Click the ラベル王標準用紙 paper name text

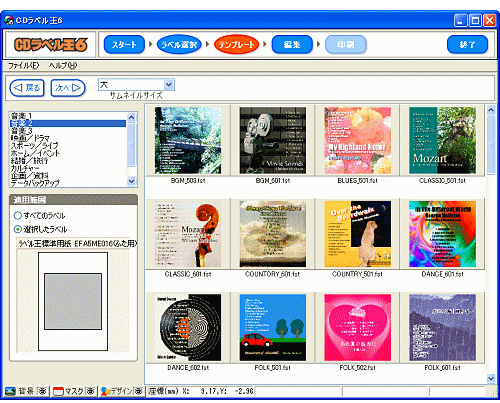coord(77,244)
